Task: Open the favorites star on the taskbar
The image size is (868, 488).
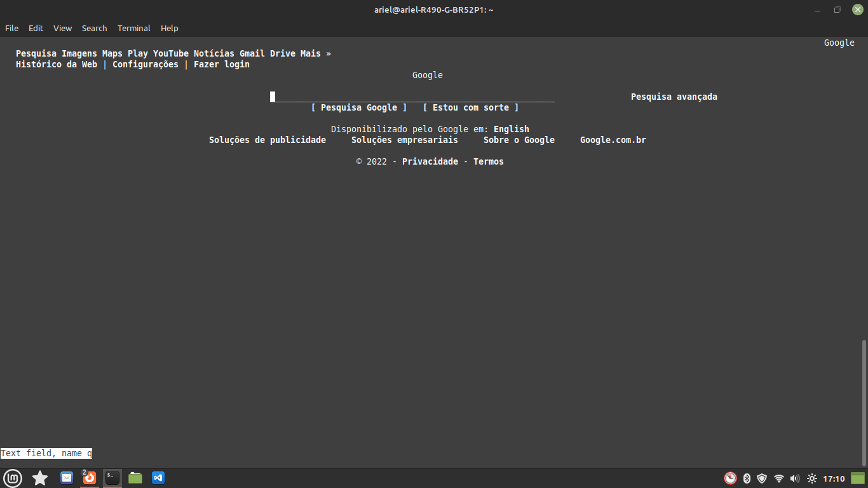Action: (39, 478)
